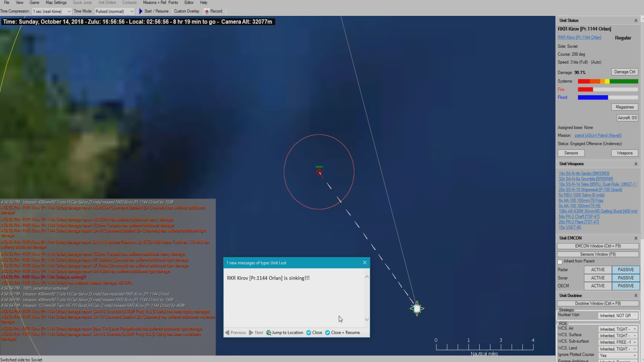Click the blue Start / Resume play arrow
The width and height of the screenshot is (644, 362).
click(141, 11)
